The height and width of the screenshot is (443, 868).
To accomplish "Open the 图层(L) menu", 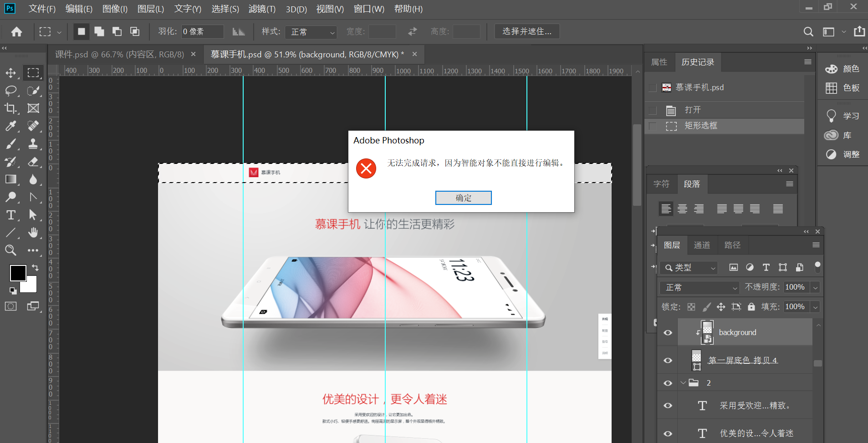I will [151, 9].
